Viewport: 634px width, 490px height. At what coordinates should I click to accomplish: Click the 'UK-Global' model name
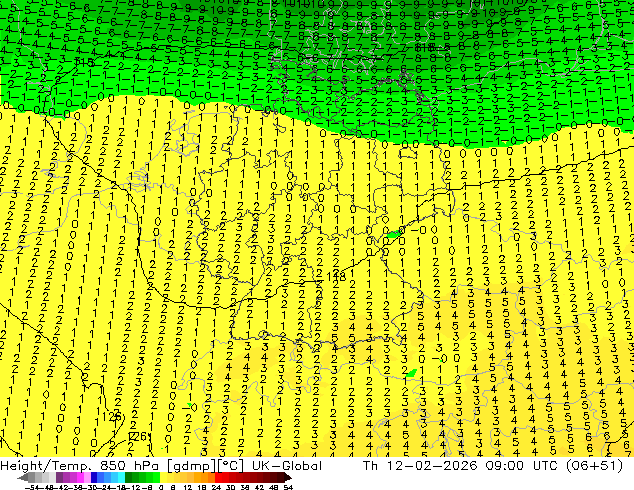coord(287,466)
